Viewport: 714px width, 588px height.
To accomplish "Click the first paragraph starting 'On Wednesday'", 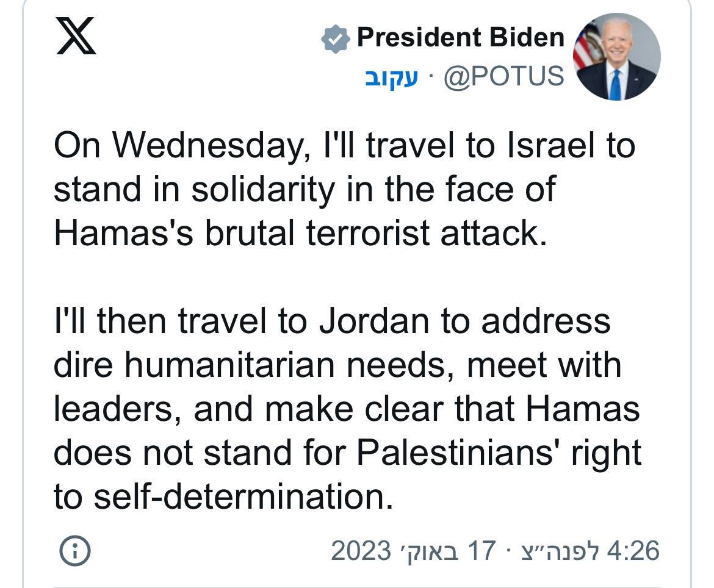I will pyautogui.click(x=344, y=189).
